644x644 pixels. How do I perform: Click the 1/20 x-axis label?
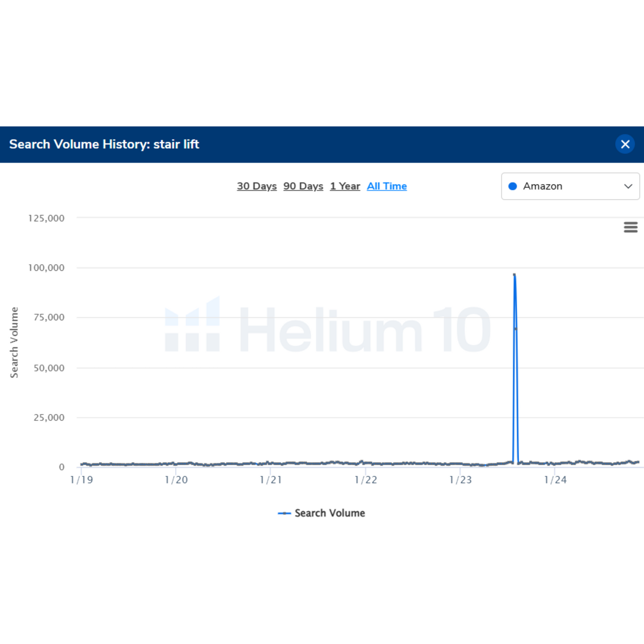coord(176,480)
